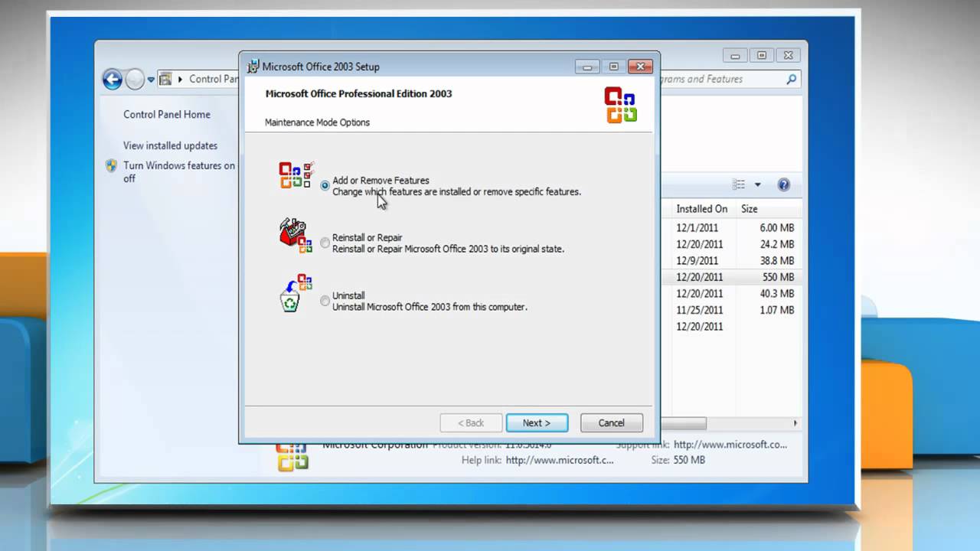
Task: Select the Add or Remove Features radio button
Action: tap(325, 186)
